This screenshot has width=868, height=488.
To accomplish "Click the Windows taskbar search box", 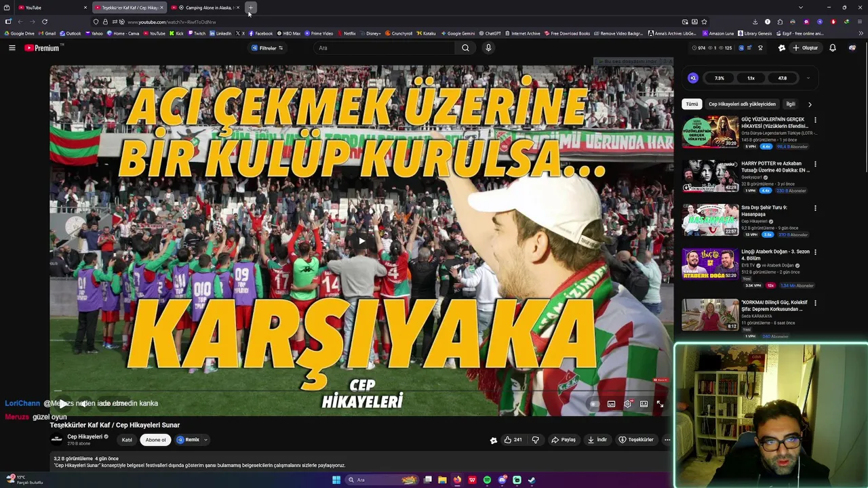I will [382, 480].
